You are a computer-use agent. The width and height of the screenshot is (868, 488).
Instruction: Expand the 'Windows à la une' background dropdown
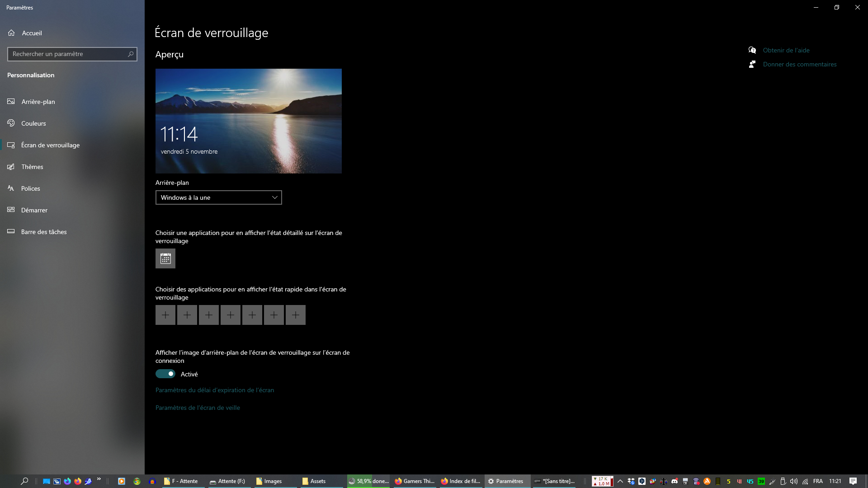pos(219,197)
